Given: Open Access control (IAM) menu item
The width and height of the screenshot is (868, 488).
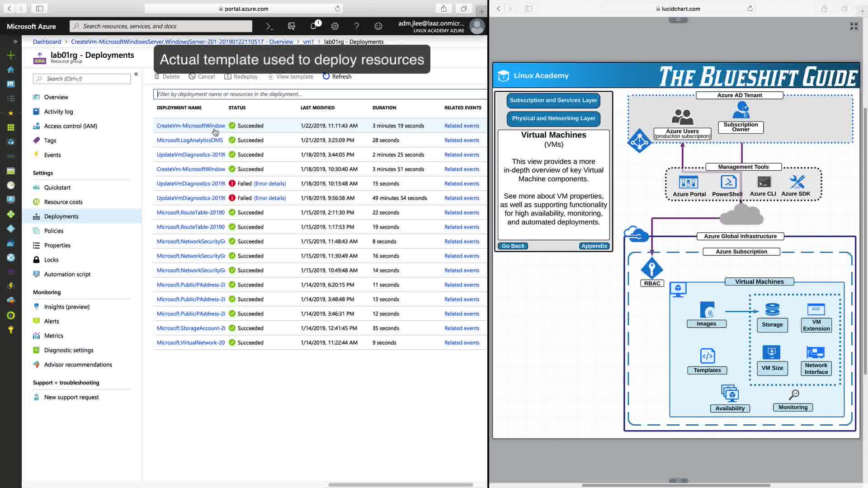Looking at the screenshot, I should click(71, 126).
